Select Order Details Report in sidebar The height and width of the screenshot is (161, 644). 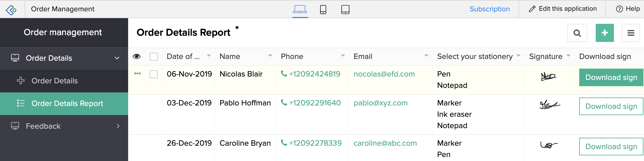click(x=67, y=103)
